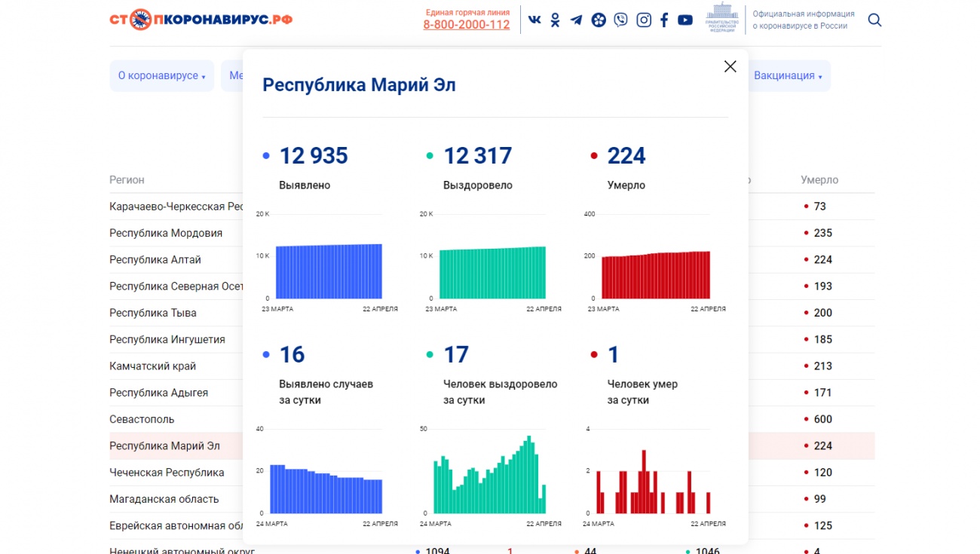Close the Республика Марий Эл popup
This screenshot has height=554, width=980.
point(730,66)
